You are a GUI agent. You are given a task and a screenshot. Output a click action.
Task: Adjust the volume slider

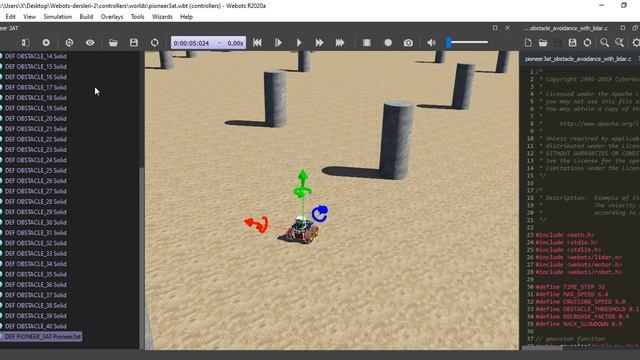click(467, 42)
